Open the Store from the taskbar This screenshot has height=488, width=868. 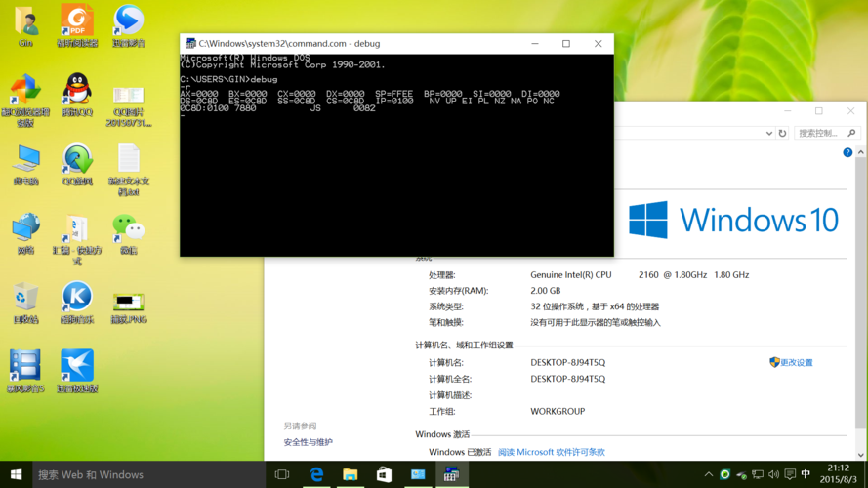point(384,474)
